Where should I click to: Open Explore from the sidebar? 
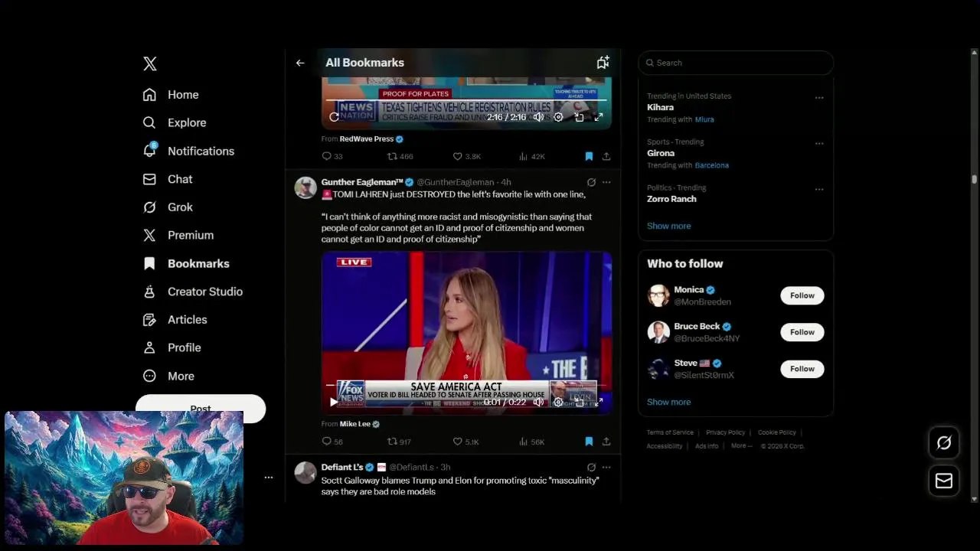tap(175, 122)
